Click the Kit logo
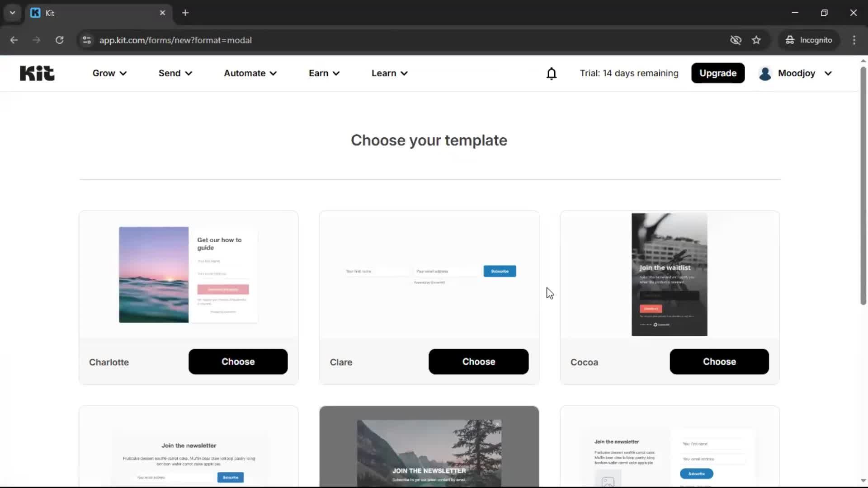The height and width of the screenshot is (488, 868). pyautogui.click(x=37, y=73)
